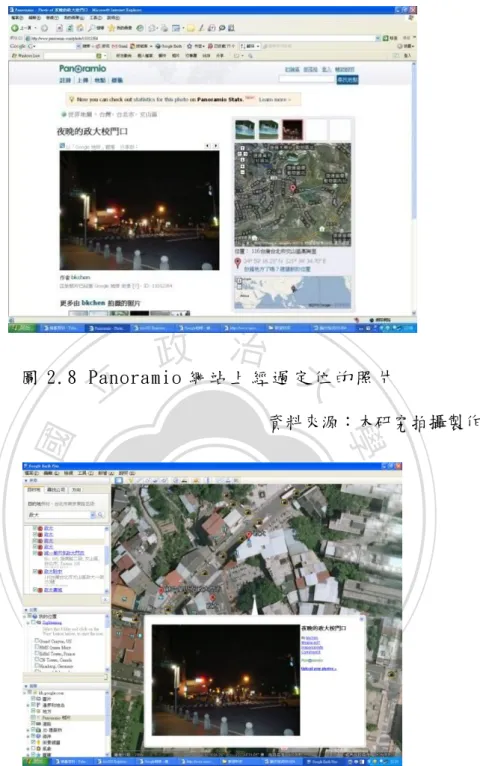Enable the Eiffel Tower, France checkbox
This screenshot has width=480, height=766.
tap(37, 653)
